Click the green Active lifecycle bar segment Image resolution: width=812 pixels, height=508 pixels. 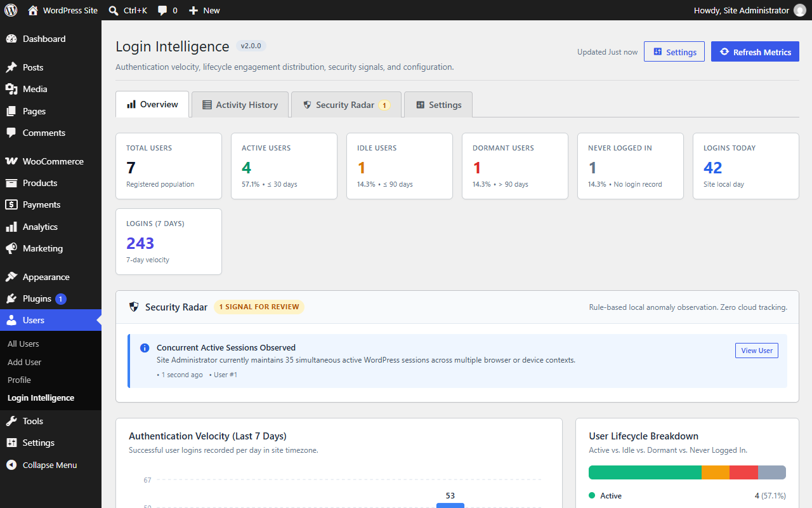pos(645,472)
